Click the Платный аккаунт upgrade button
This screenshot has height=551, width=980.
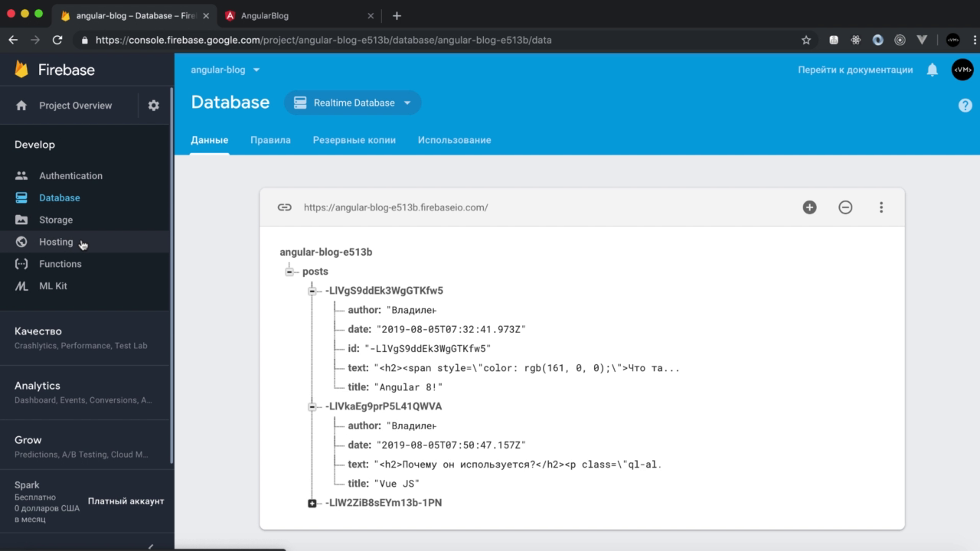[126, 501]
